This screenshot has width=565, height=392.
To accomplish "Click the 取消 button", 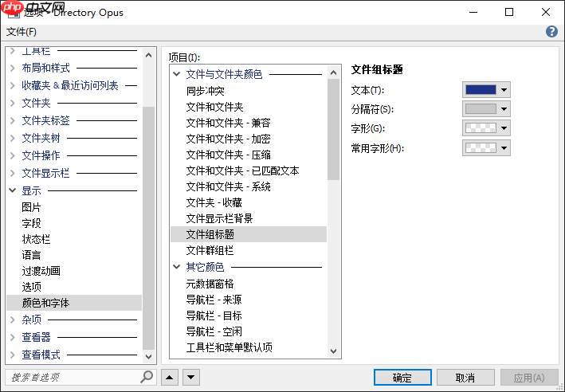I will 465,378.
